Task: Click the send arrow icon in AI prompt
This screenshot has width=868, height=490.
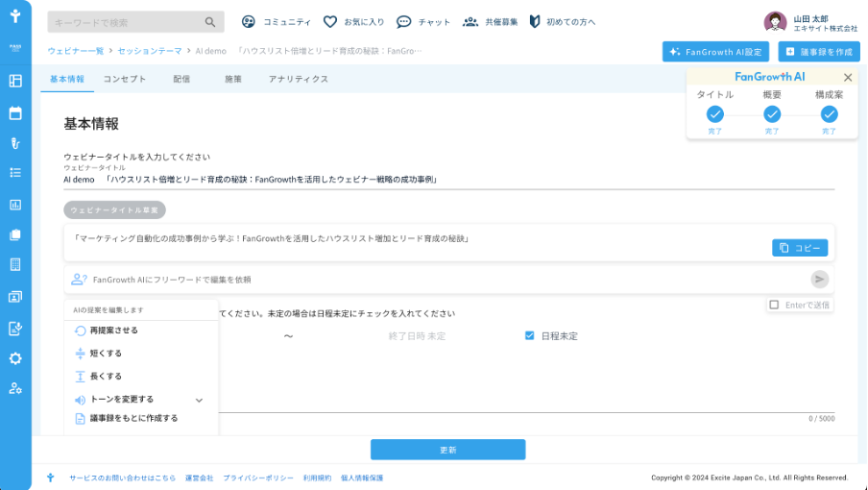Action: [820, 279]
